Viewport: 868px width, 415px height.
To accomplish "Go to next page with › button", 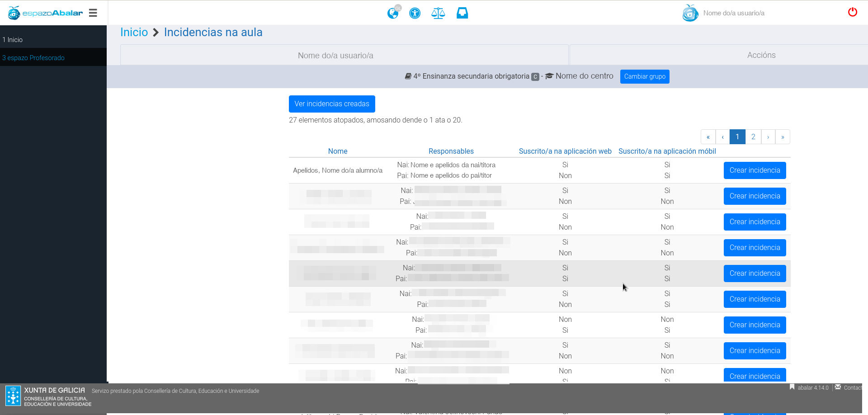I will pyautogui.click(x=768, y=137).
